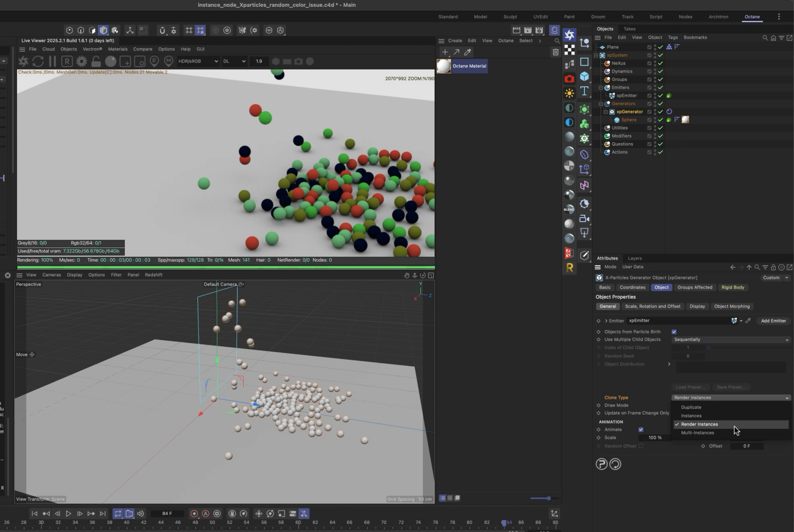Pause rendering in the Live Viewer toolbar

click(52, 61)
